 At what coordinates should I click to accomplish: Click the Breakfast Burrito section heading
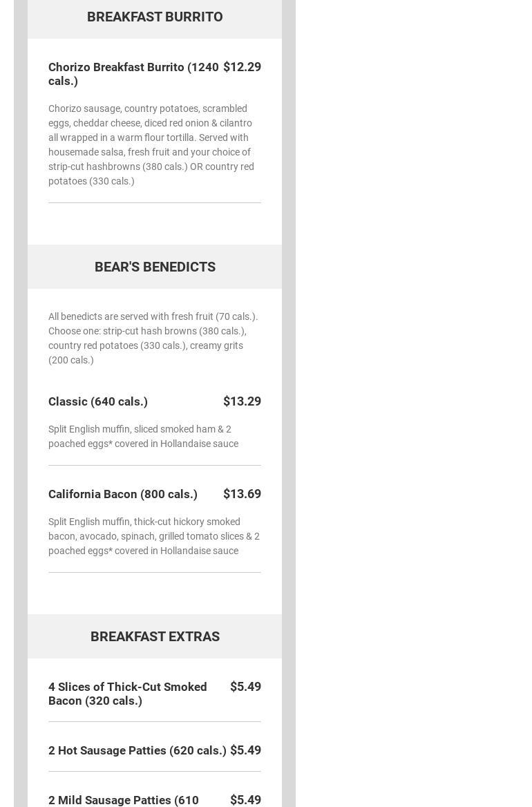click(x=155, y=17)
